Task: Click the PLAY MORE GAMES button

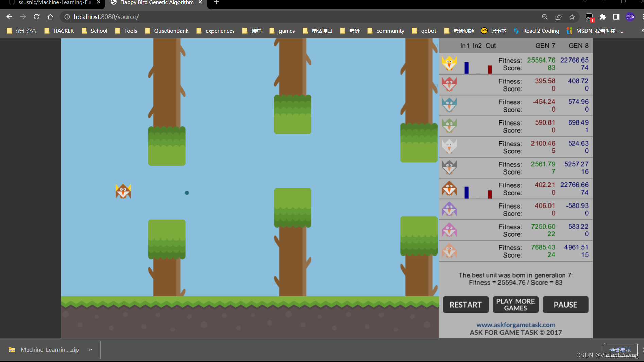Action: click(x=515, y=305)
